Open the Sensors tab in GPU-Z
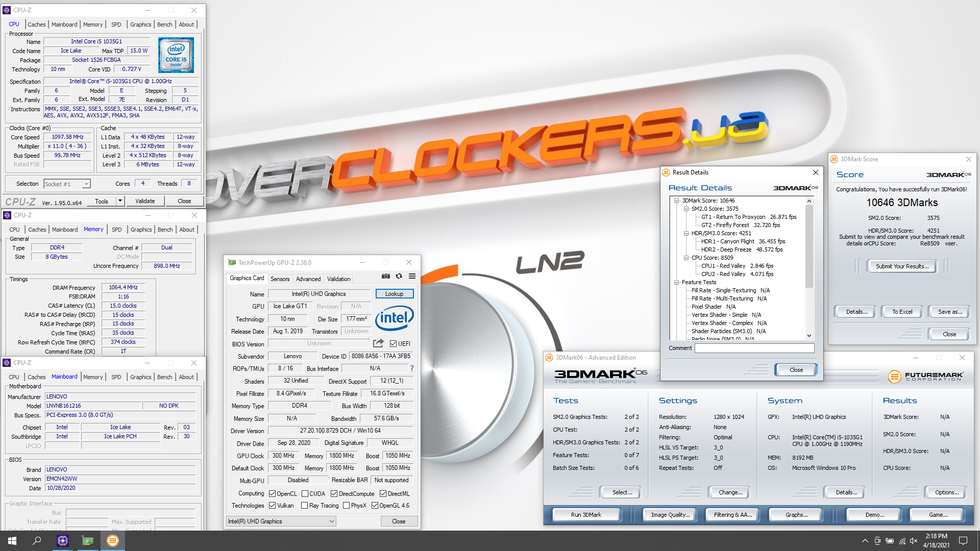The height and width of the screenshot is (551, 980). [280, 279]
